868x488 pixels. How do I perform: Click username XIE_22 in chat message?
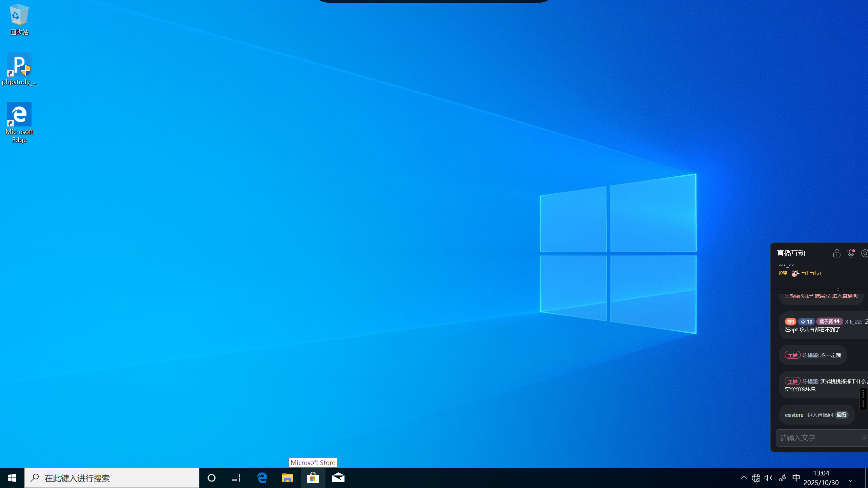point(853,321)
